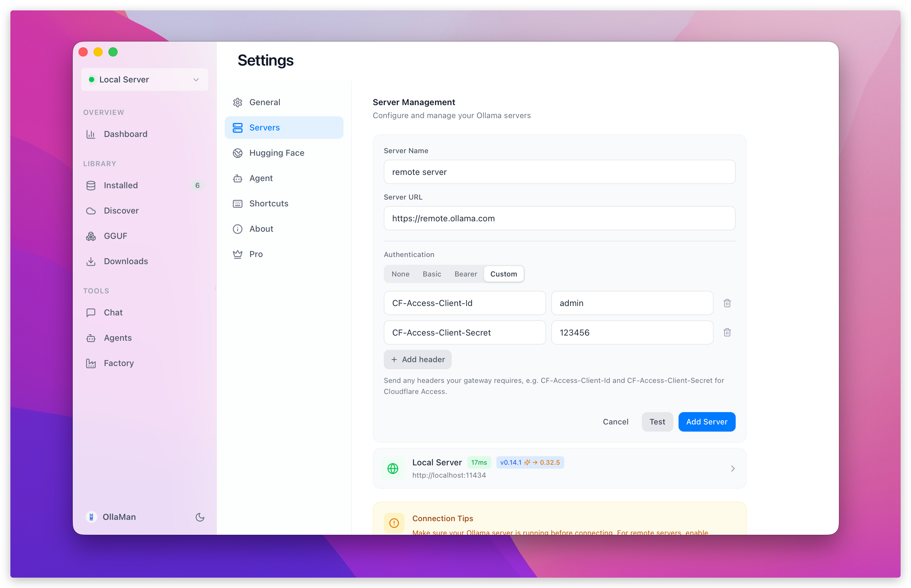Click the Connection Tips warning icon
The width and height of the screenshot is (911, 588).
pos(394,523)
